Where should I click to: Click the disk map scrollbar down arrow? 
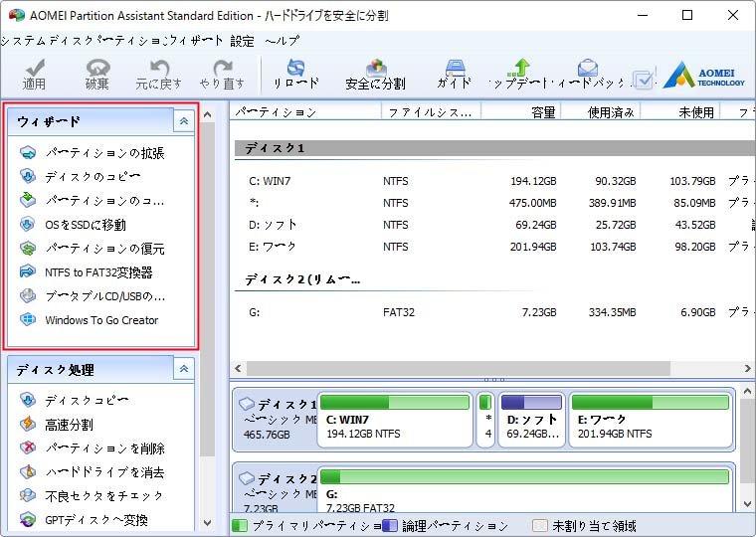(747, 504)
